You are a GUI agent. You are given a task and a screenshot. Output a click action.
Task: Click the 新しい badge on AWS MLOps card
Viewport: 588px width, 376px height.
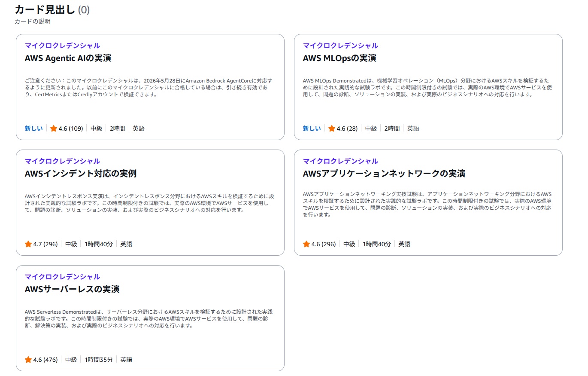tap(312, 128)
